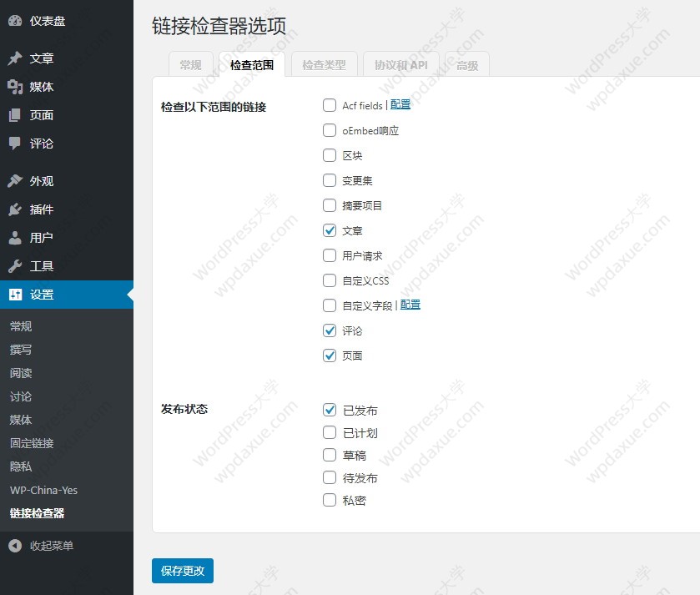
Task: Click the 插件 plugin icon
Action: (x=15, y=209)
